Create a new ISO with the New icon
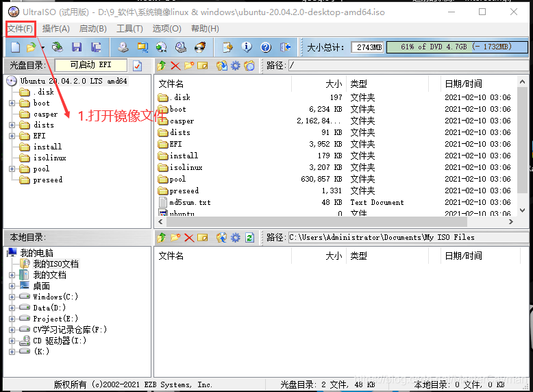 (x=15, y=47)
